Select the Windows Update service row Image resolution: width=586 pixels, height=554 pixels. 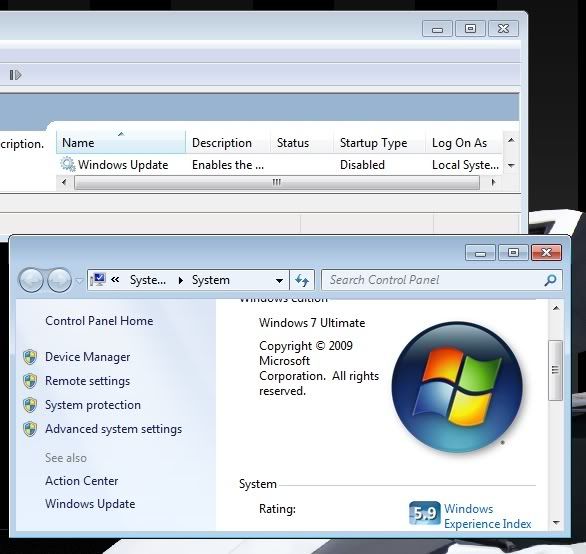coord(279,165)
